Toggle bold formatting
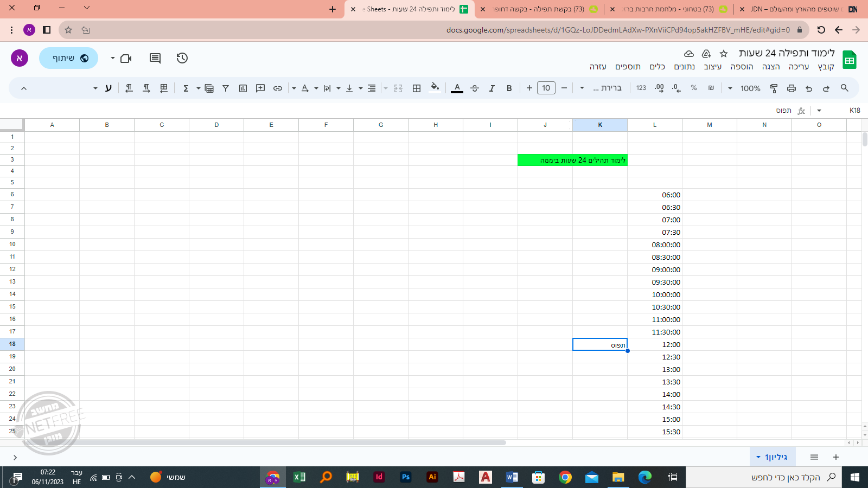The image size is (868, 488). [x=509, y=88]
